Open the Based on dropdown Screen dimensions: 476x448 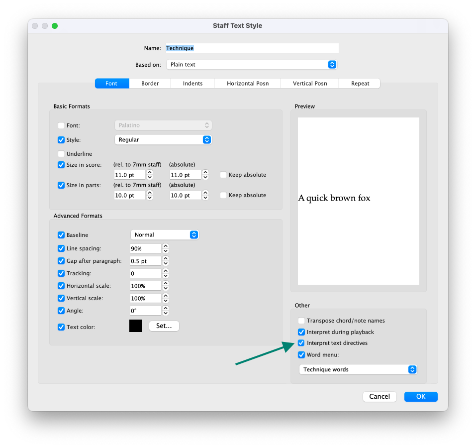(x=252, y=64)
